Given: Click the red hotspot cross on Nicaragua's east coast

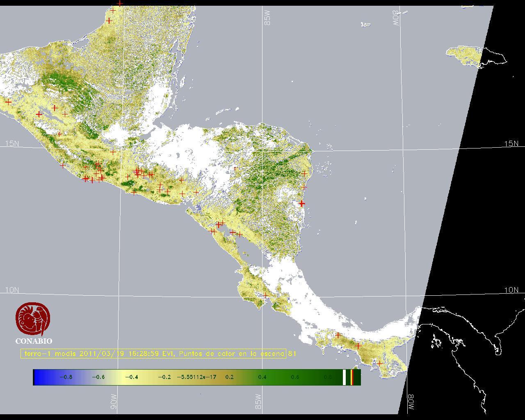Looking at the screenshot, I should coord(302,203).
